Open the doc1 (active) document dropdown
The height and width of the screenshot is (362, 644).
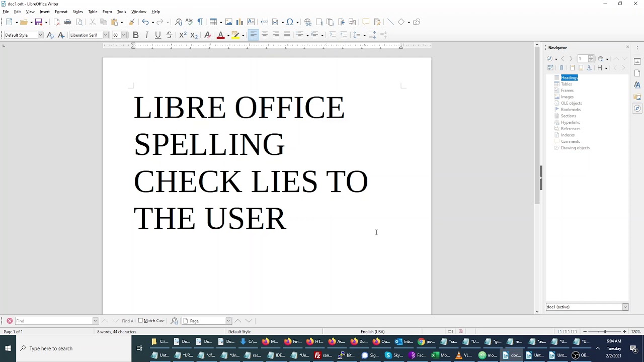[625, 307]
